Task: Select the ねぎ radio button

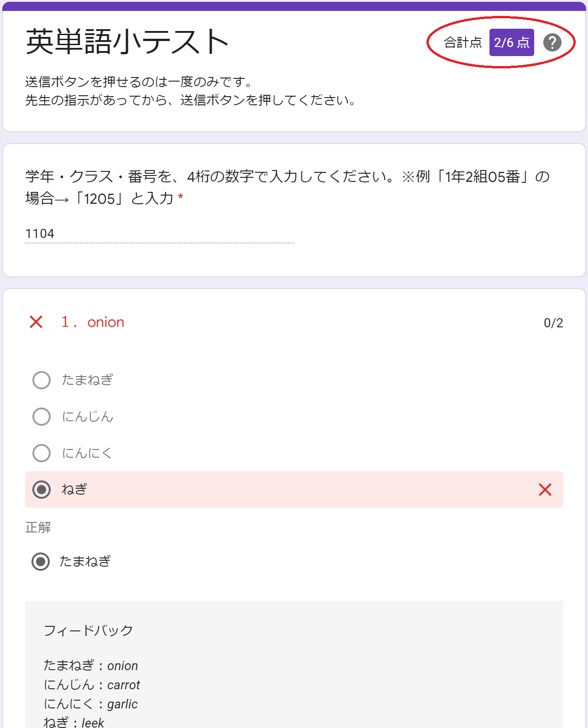Action: pyautogui.click(x=42, y=490)
